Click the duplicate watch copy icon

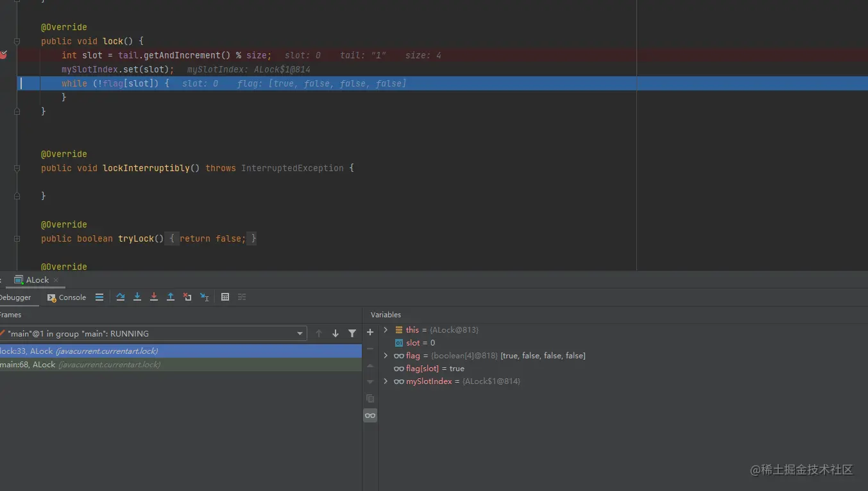click(x=370, y=399)
